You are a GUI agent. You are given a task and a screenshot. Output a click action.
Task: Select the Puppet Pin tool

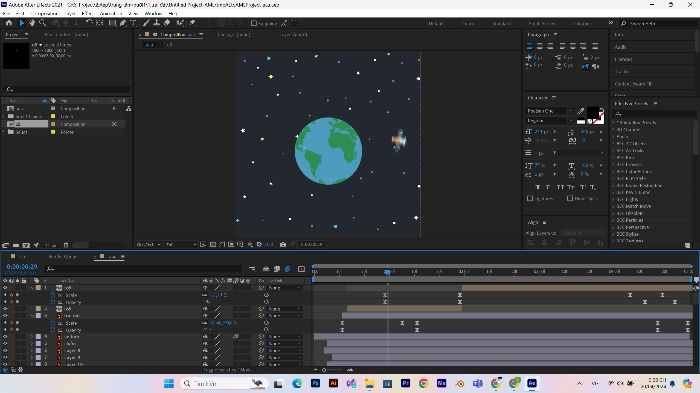coord(192,23)
